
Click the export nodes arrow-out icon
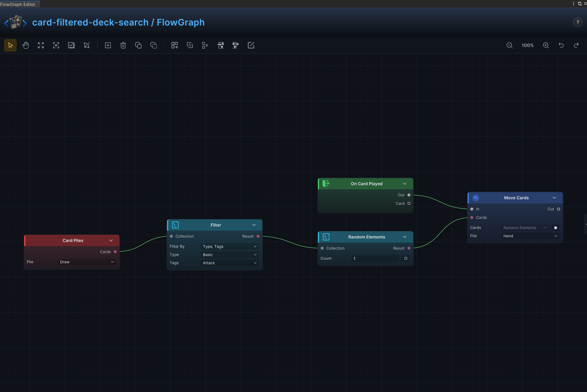(x=236, y=45)
